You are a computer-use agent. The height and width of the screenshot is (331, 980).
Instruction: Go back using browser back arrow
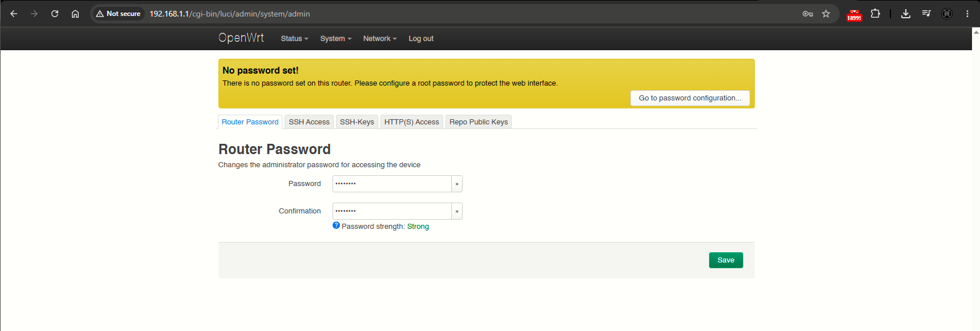coord(14,14)
